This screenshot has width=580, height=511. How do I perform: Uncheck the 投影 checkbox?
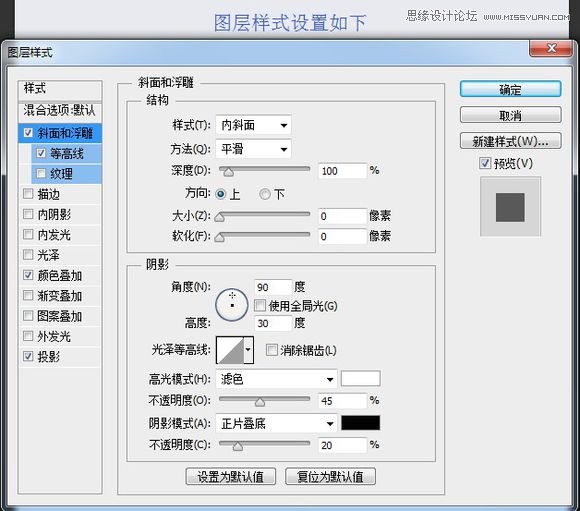point(28,356)
